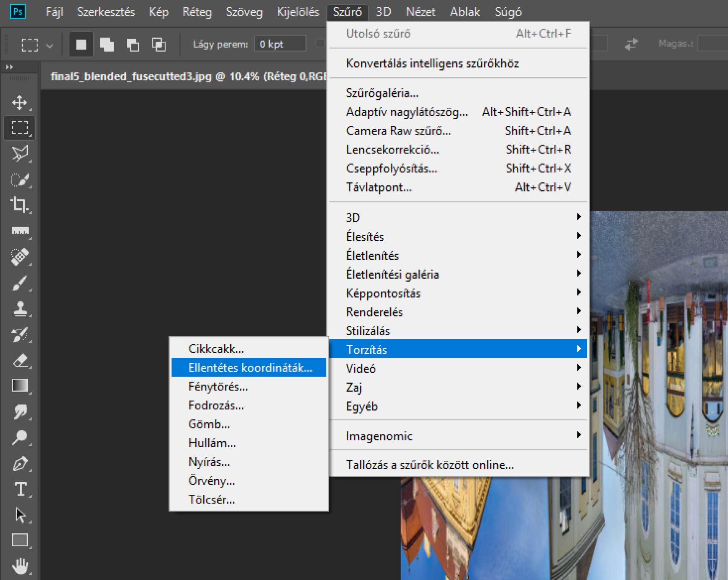728x580 pixels.
Task: Select the Pen tool
Action: point(19,463)
